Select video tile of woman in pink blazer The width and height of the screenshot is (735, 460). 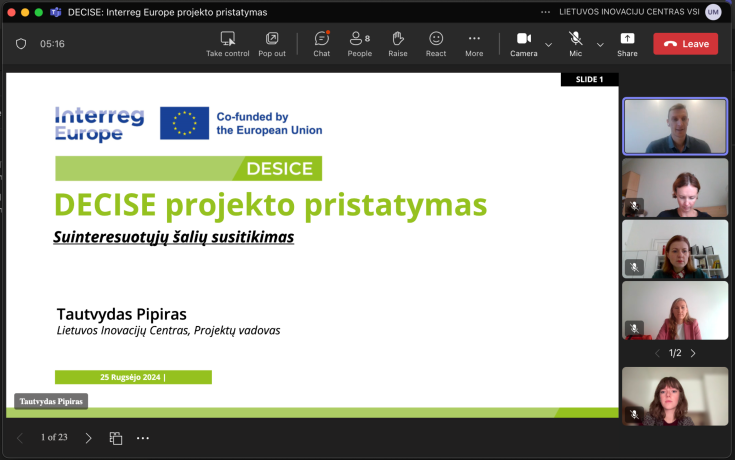675,310
